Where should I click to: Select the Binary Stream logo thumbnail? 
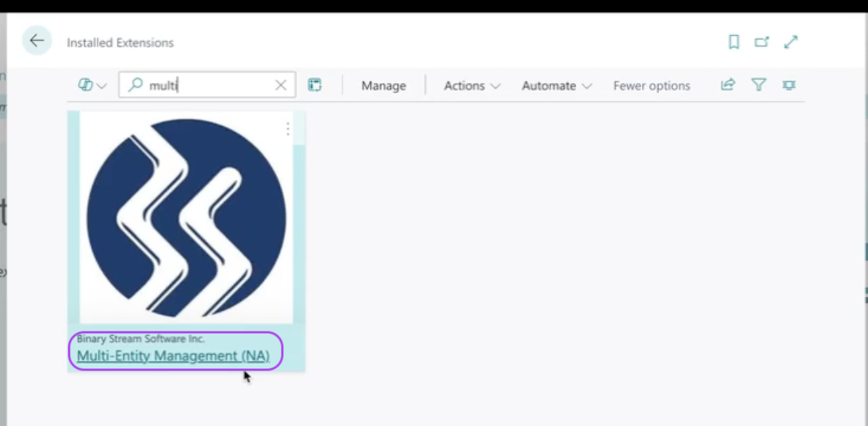coord(186,217)
